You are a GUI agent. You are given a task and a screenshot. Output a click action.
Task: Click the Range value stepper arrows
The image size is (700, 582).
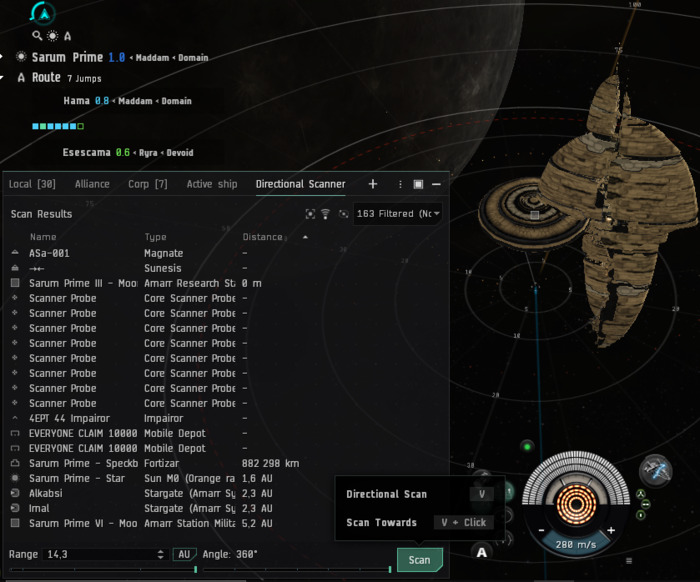(160, 554)
